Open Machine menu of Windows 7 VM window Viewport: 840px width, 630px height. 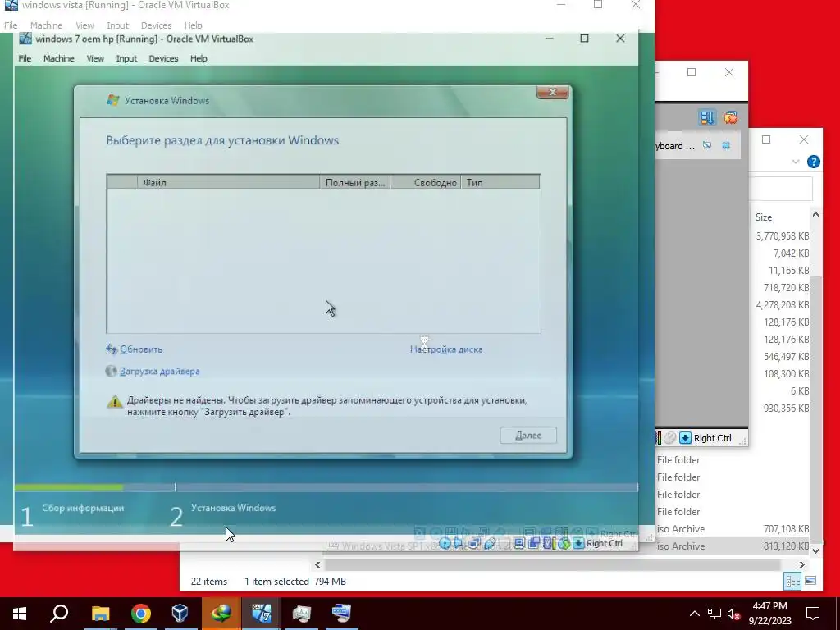pos(59,58)
